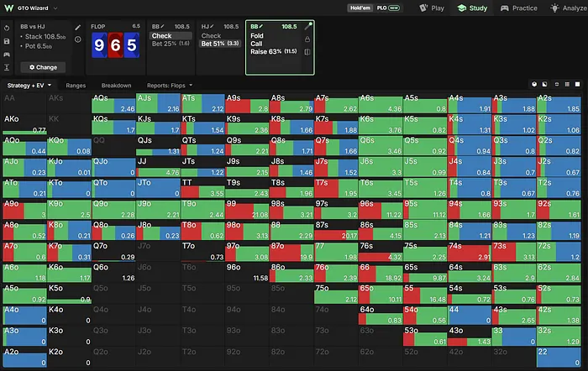Viewport: 588px width, 371px height.
Task: Select the Q6o hand cell
Action: [113, 273]
